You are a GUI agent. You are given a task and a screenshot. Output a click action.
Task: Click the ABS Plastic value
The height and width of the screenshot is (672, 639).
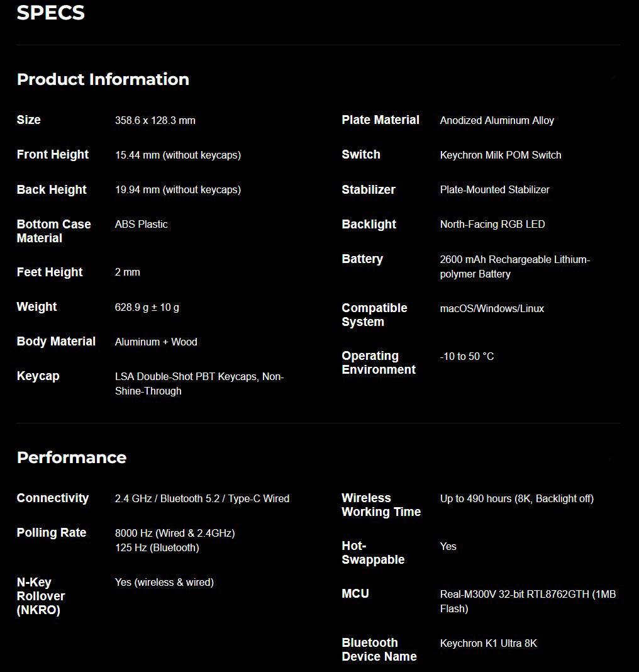142,224
